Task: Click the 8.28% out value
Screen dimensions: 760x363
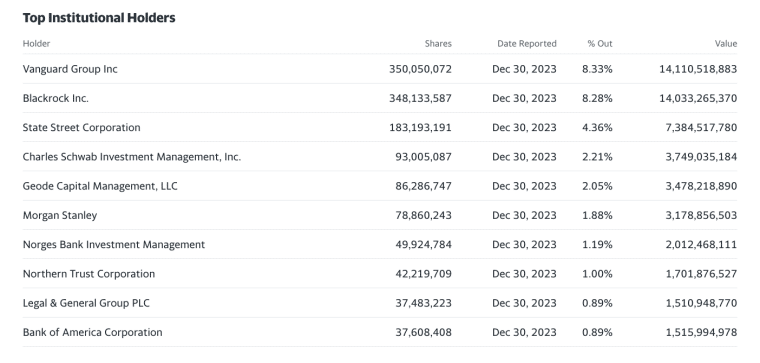Action: pos(597,98)
